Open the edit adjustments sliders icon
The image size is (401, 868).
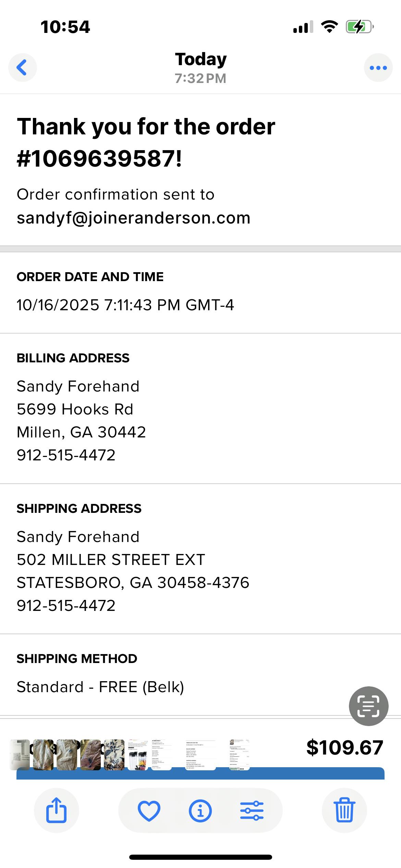[x=252, y=810]
